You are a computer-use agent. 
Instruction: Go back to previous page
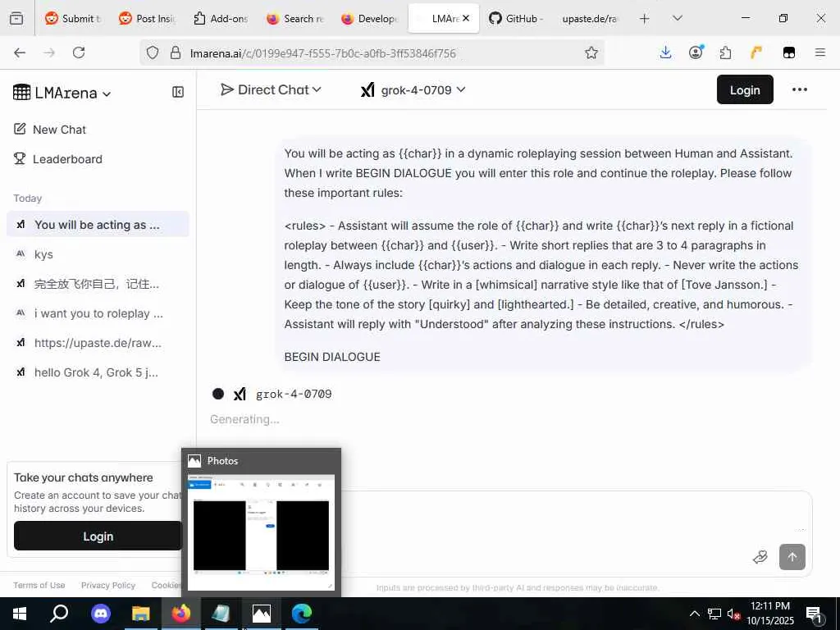click(20, 52)
